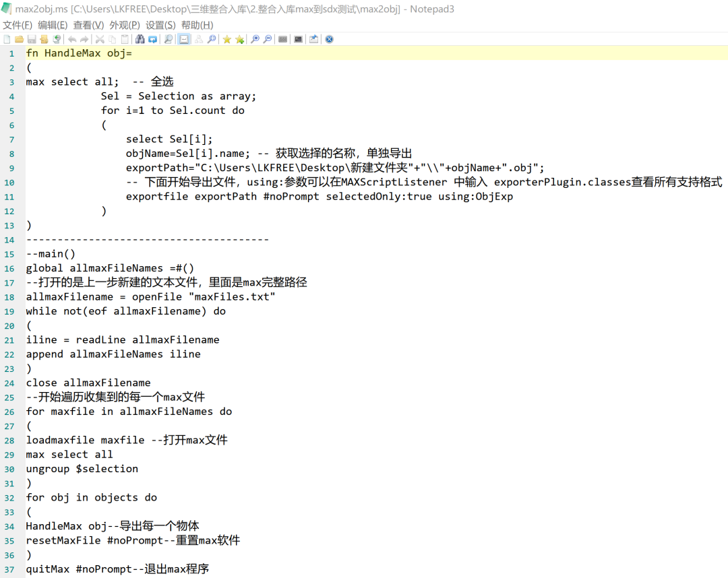728x578 pixels.
Task: Click 'for obj in objects do' line
Action: 92,498
